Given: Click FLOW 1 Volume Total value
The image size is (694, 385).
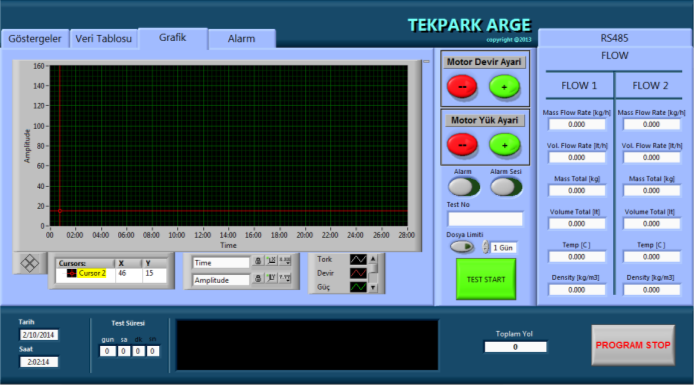Looking at the screenshot, I should coord(577,224).
